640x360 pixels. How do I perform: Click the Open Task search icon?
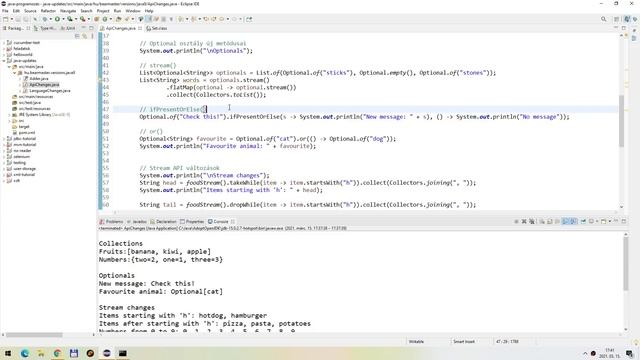127,19
